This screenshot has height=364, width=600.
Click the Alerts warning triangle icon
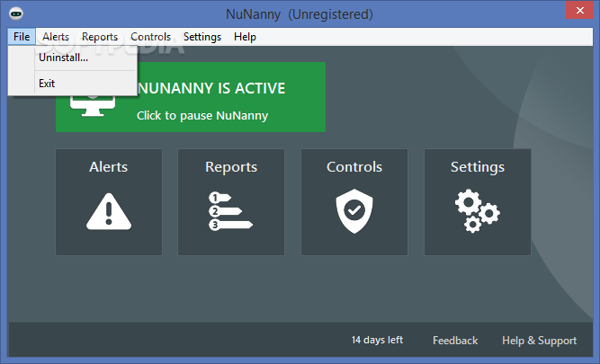tap(109, 211)
